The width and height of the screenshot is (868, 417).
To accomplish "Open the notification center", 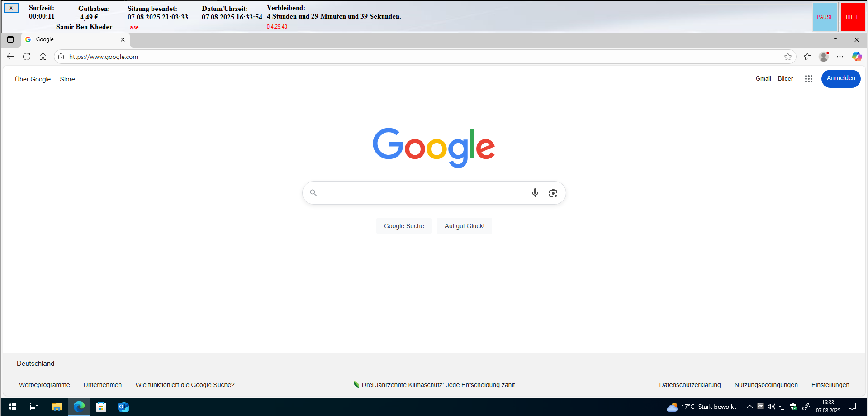I will click(x=852, y=407).
